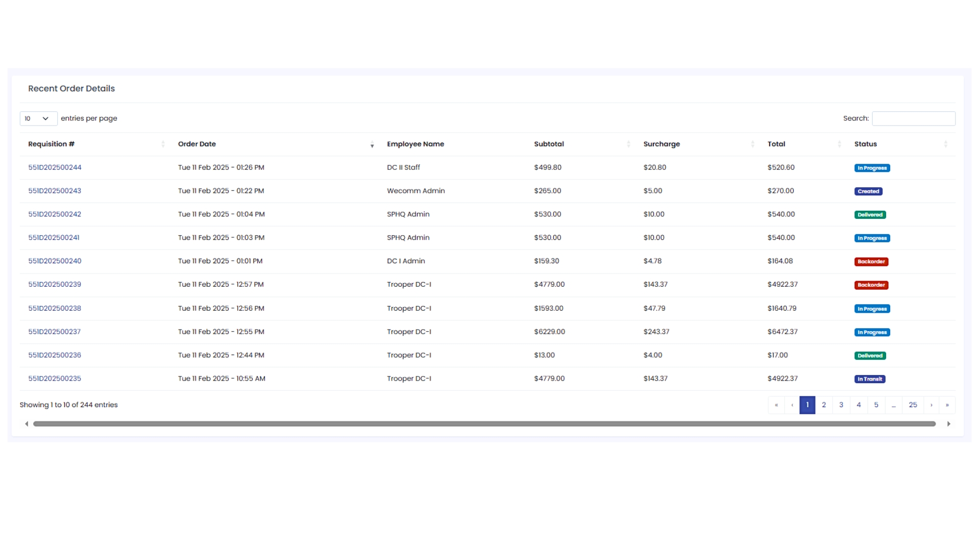Image resolution: width=980 pixels, height=551 pixels.
Task: Sort the table by Order Date header
Action: 197,144
